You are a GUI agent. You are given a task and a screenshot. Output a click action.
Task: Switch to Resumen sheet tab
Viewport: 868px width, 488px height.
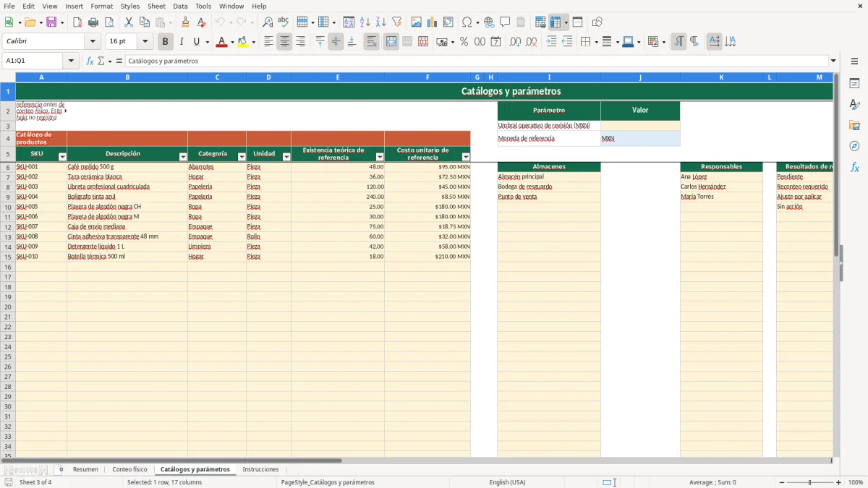click(85, 469)
